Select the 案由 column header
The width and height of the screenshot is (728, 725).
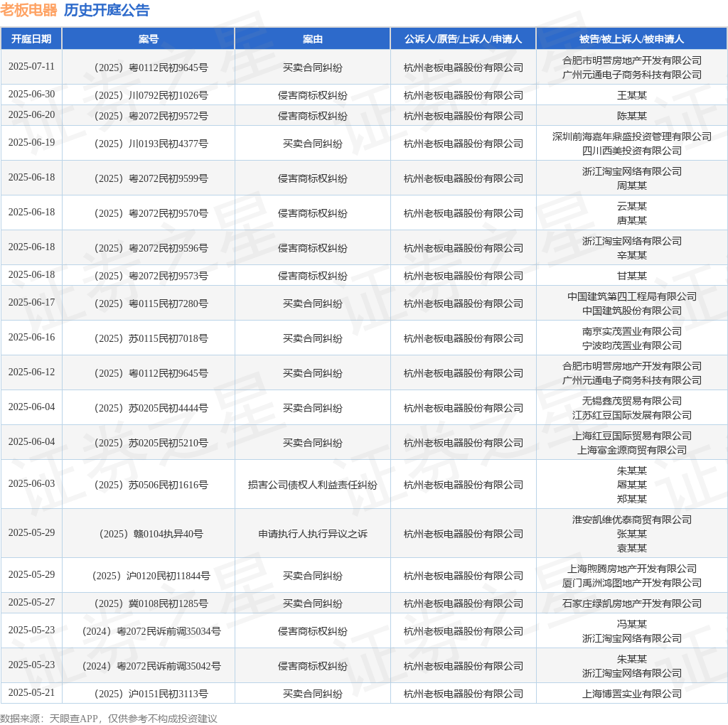tap(313, 39)
